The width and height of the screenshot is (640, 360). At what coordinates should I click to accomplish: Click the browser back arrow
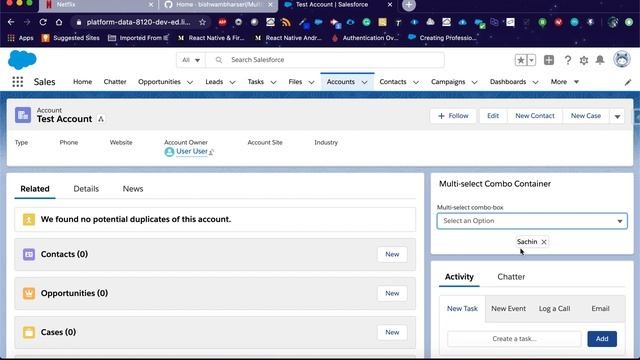pos(11,22)
